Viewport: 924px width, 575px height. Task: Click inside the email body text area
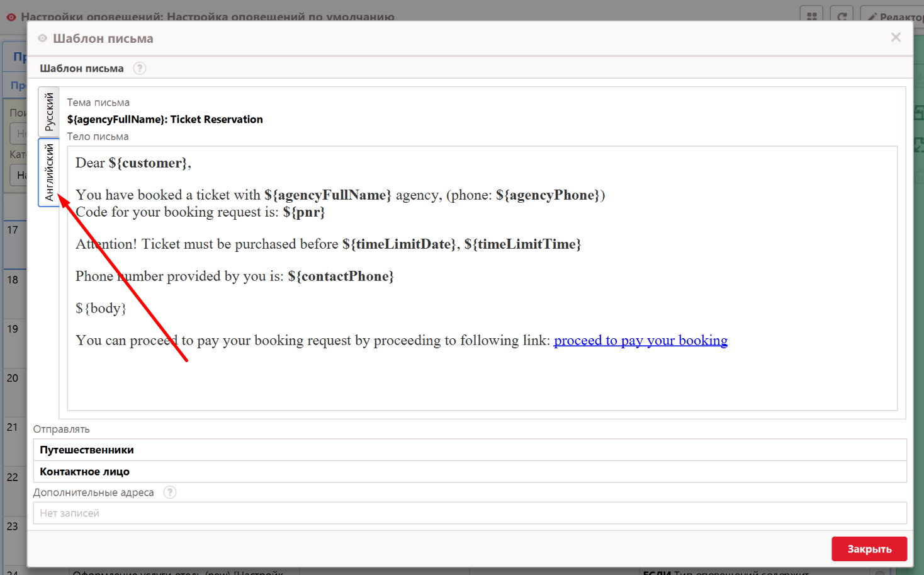pyautogui.click(x=482, y=378)
